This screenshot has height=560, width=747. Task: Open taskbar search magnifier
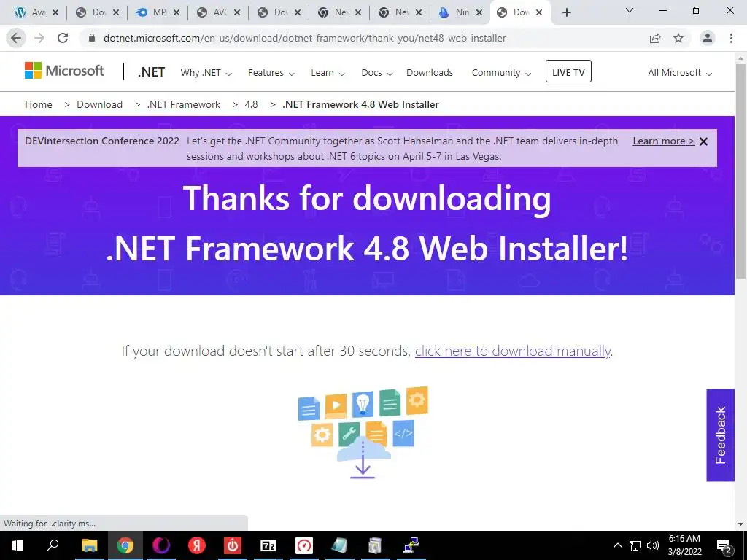tap(53, 545)
